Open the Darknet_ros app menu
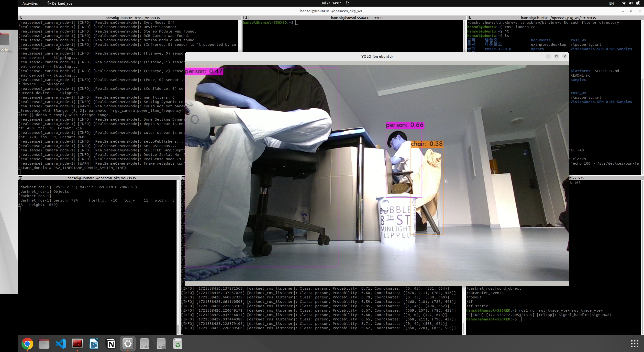 59,3
